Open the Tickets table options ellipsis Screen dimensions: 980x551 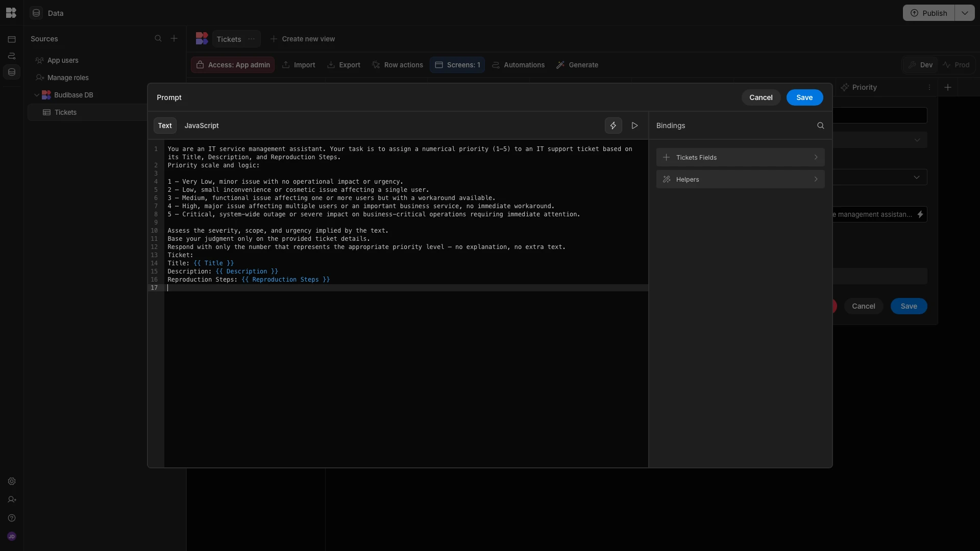[251, 39]
